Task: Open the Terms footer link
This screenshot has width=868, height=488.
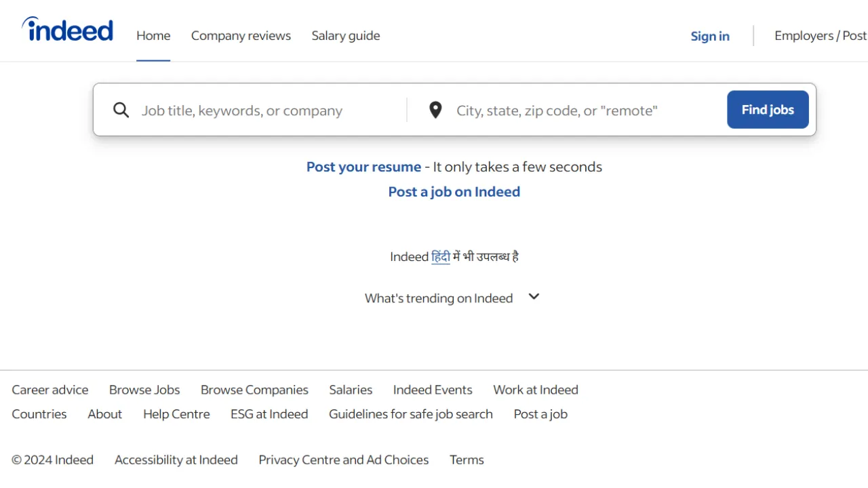Action: (467, 460)
